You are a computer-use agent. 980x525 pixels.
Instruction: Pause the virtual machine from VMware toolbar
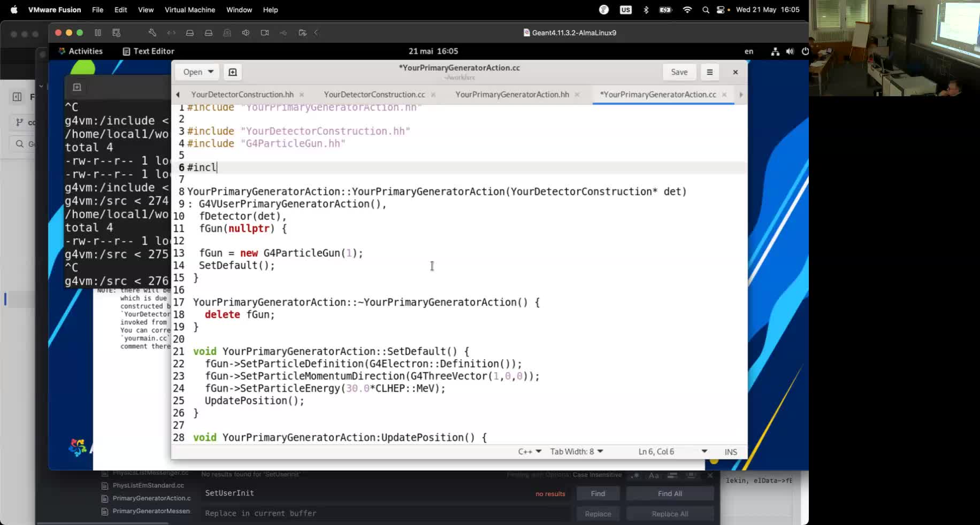coord(98,33)
